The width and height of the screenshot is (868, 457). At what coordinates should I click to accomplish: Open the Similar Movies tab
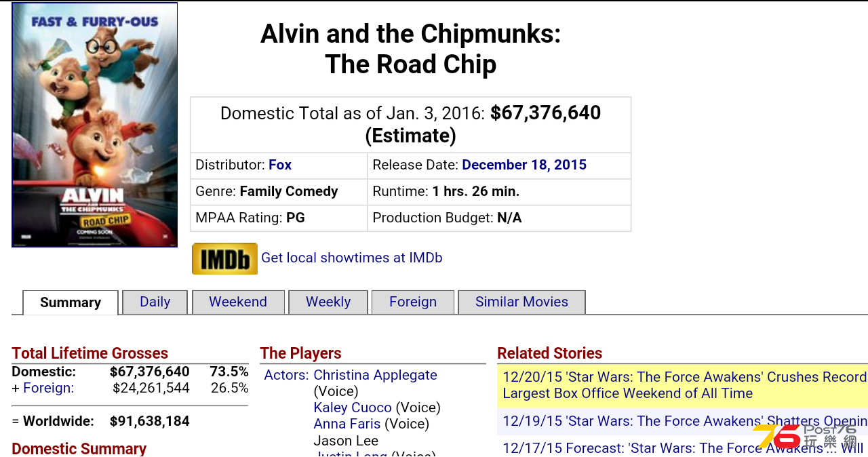coord(521,302)
